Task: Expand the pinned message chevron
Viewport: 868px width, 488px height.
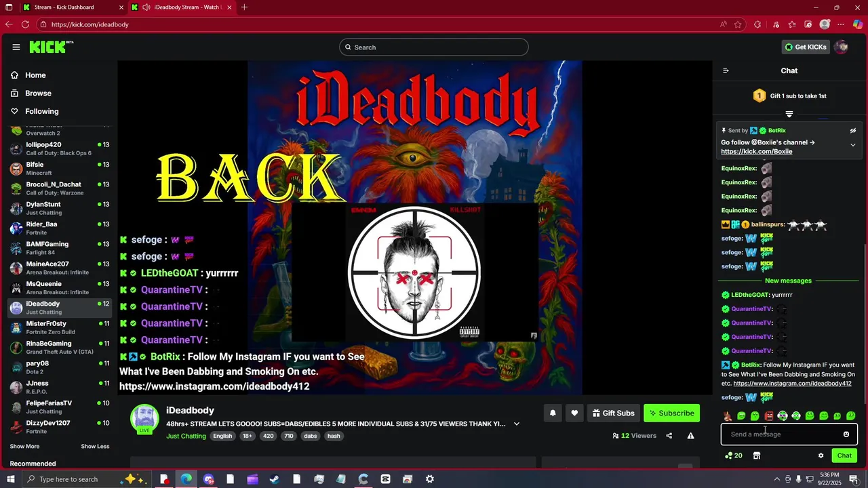Action: click(x=853, y=144)
